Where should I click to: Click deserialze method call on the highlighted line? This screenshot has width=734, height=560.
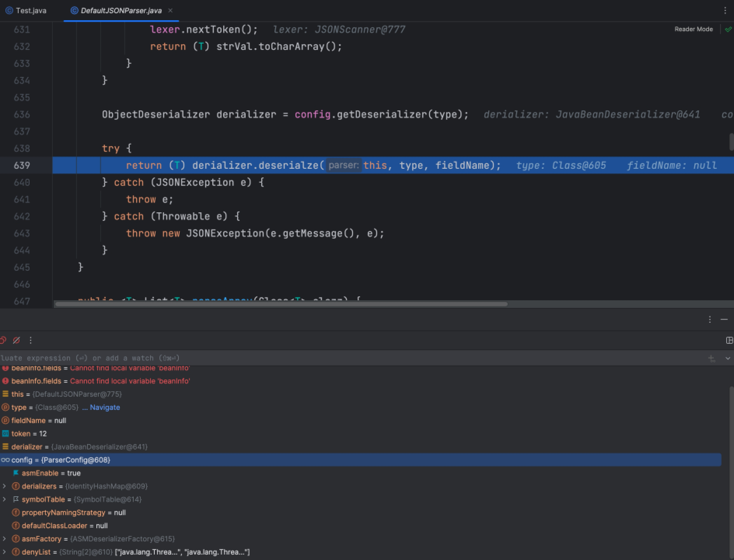pos(288,165)
